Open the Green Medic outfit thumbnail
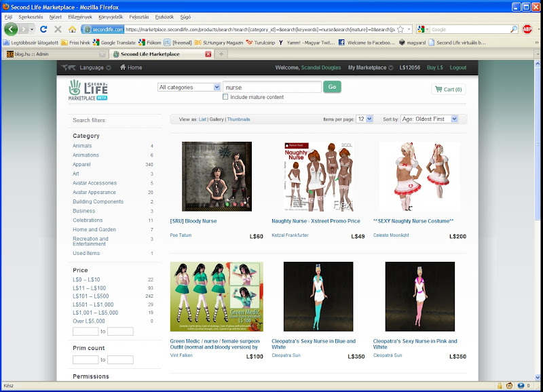Image resolution: width=543 pixels, height=392 pixels. pos(217,296)
